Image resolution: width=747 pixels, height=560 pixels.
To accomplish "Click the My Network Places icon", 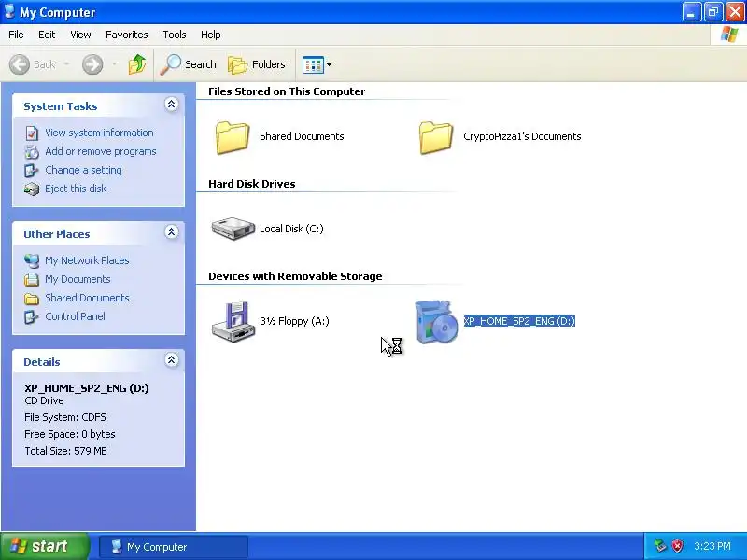I will (32, 260).
